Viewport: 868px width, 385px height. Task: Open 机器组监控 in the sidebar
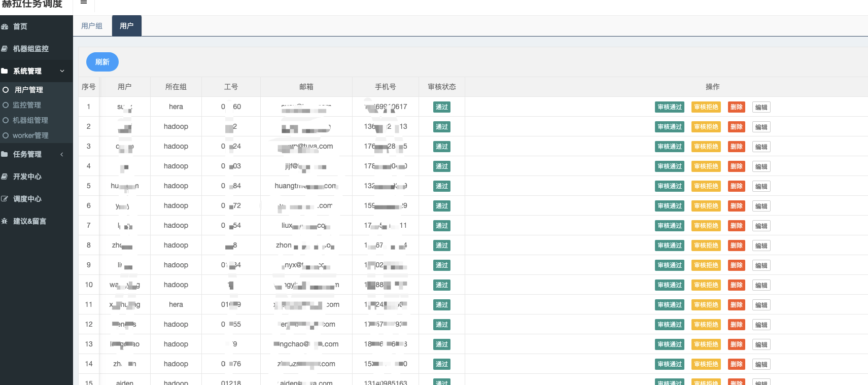(x=31, y=49)
